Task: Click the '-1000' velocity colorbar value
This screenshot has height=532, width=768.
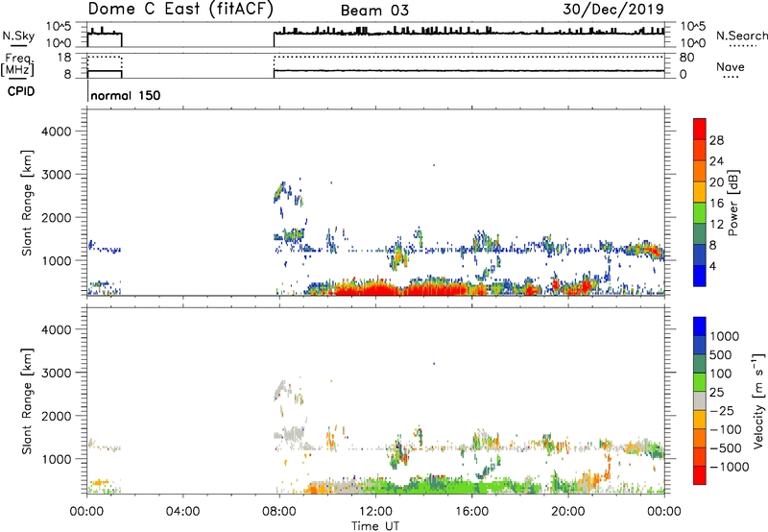Action: click(730, 467)
